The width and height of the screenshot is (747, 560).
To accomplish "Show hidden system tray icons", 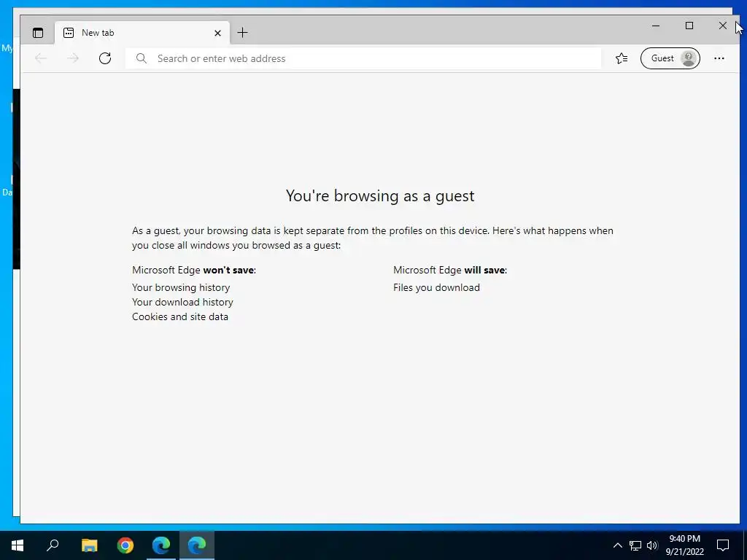I will click(x=617, y=545).
